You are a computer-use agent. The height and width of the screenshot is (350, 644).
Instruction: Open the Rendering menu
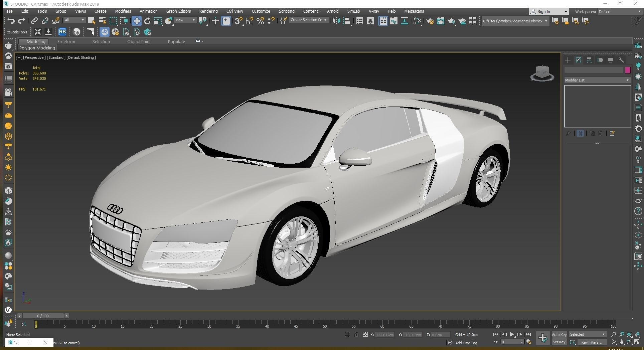(208, 11)
